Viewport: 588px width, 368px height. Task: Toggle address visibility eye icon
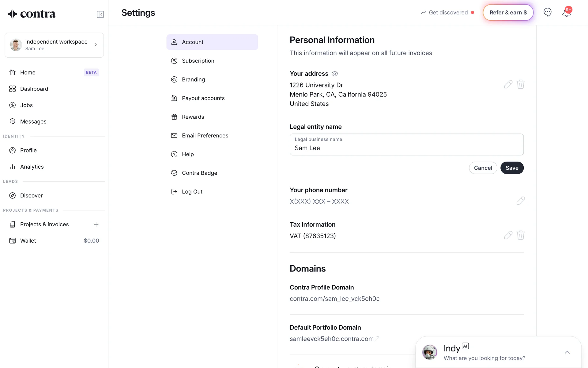[335, 74]
